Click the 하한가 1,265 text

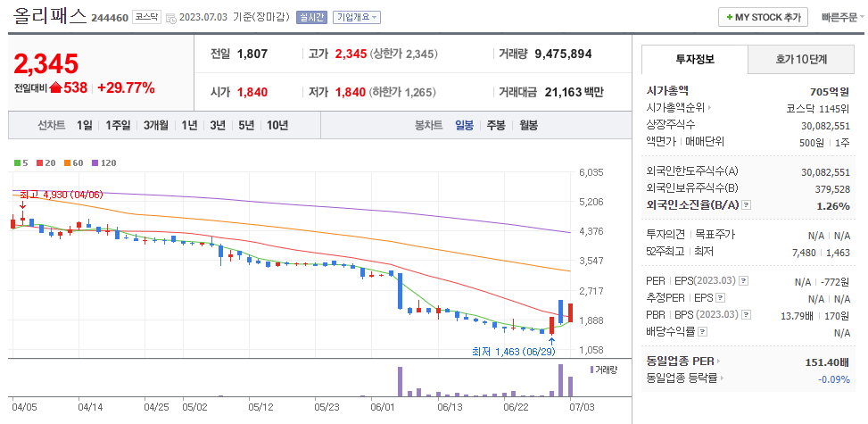(x=402, y=92)
